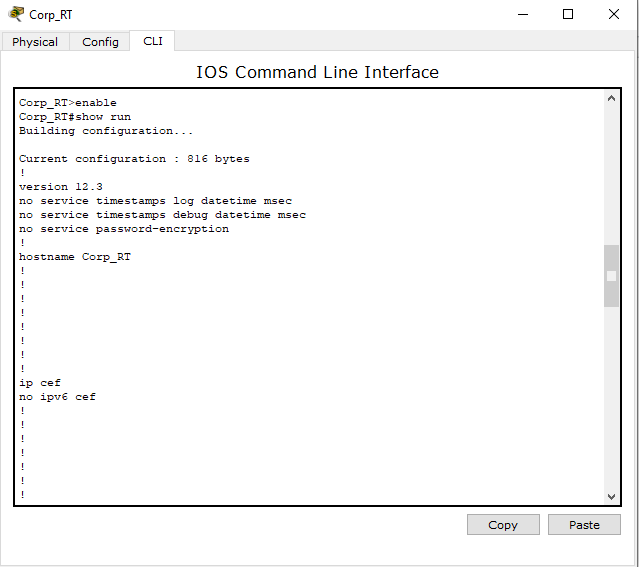Open the Config tab

tap(100, 42)
